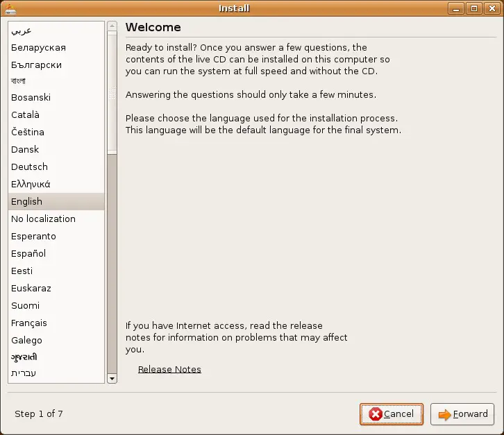This screenshot has width=504, height=435.
Task: Pick Ελληνικά from the list
Action: click(x=56, y=184)
